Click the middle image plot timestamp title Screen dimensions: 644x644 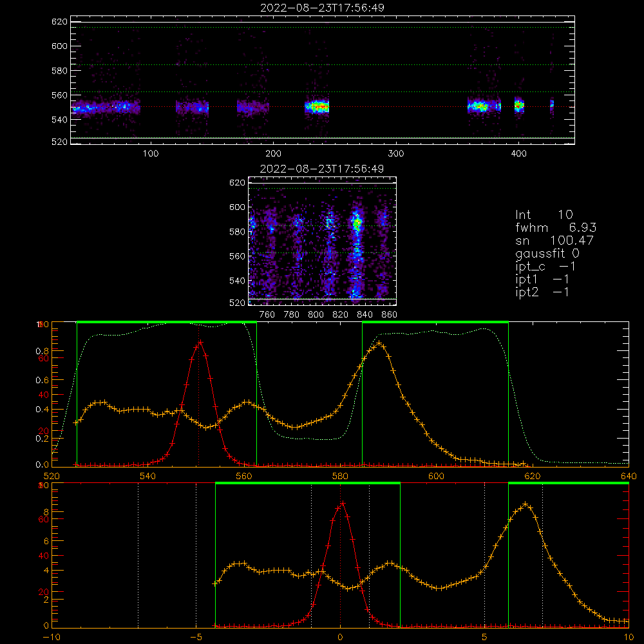click(x=322, y=169)
